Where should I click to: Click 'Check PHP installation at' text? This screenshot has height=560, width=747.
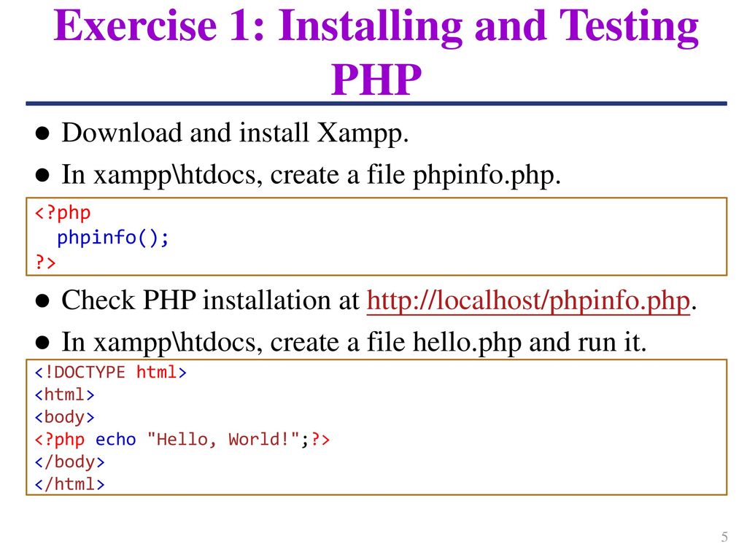(211, 300)
